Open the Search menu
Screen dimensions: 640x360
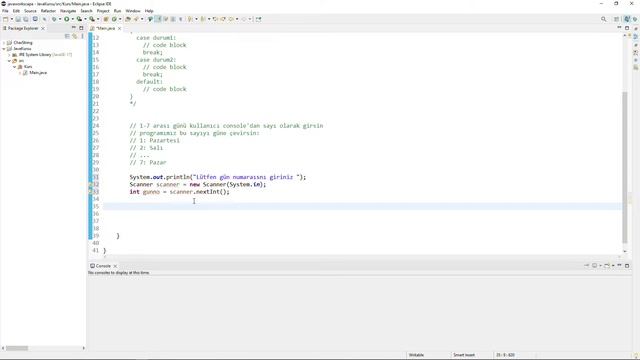87,11
